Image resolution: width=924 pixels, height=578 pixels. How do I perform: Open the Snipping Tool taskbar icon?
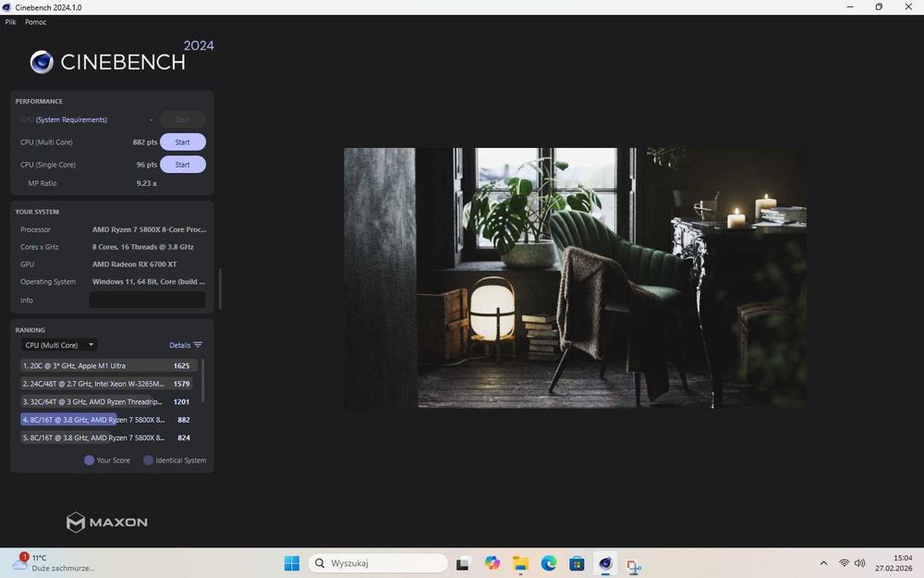634,564
